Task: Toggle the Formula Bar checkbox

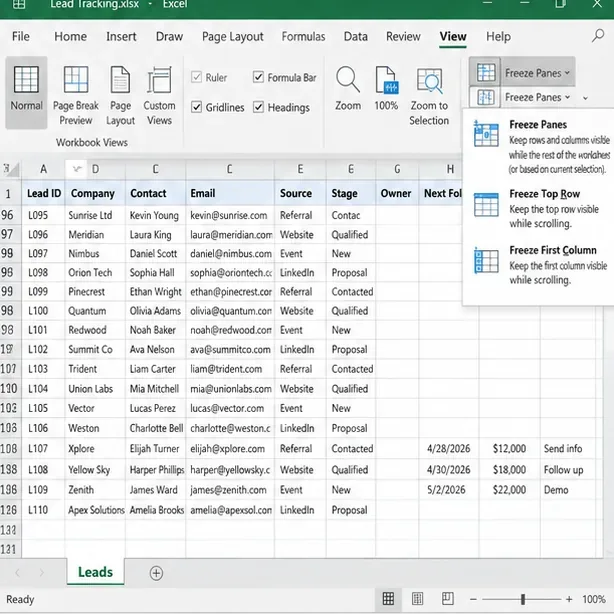Action: click(x=258, y=77)
